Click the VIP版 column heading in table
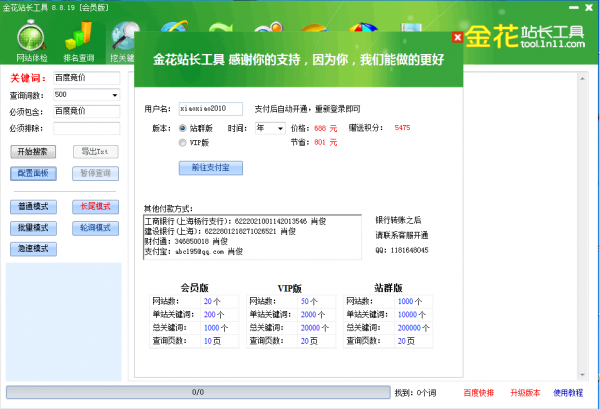 pos(290,288)
